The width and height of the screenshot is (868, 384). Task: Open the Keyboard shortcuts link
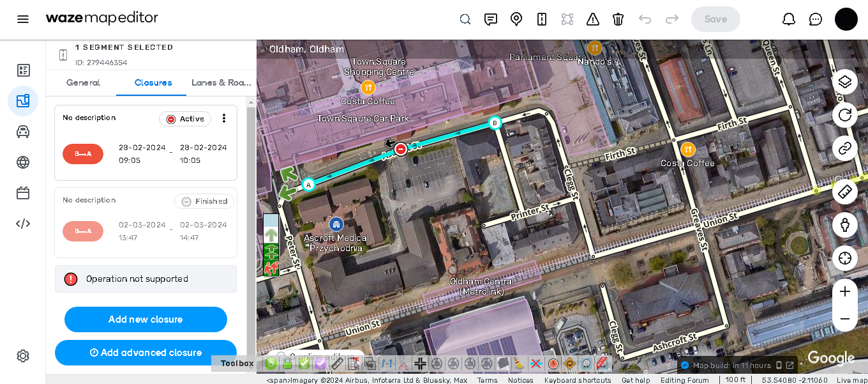(578, 380)
